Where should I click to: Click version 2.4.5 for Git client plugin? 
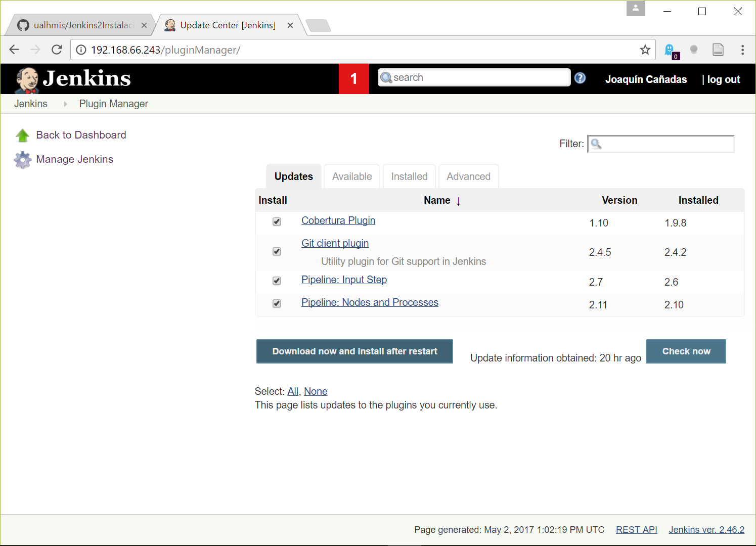click(600, 252)
